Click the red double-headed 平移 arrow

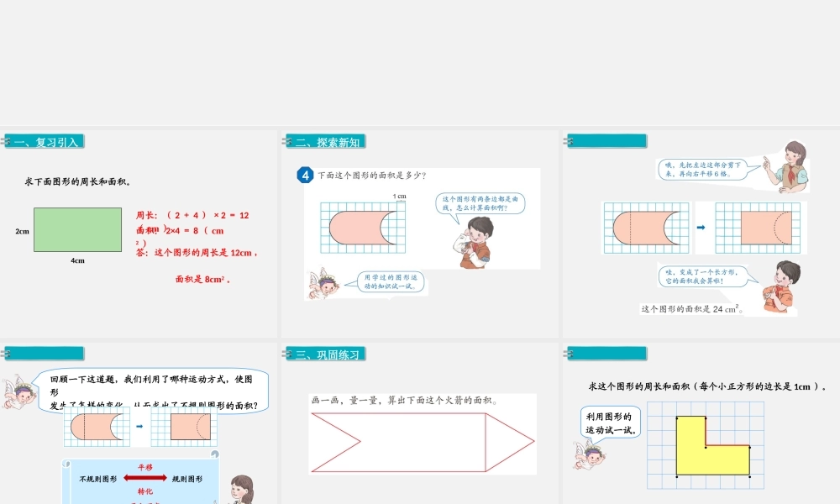coord(144,478)
